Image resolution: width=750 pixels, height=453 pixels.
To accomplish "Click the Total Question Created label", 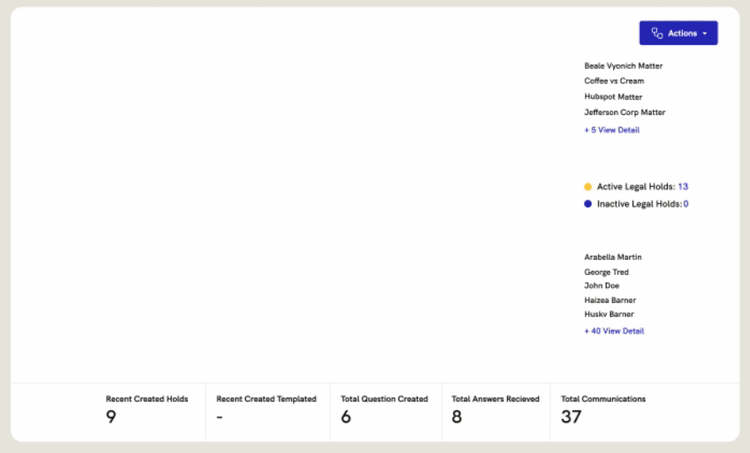I will tap(384, 399).
